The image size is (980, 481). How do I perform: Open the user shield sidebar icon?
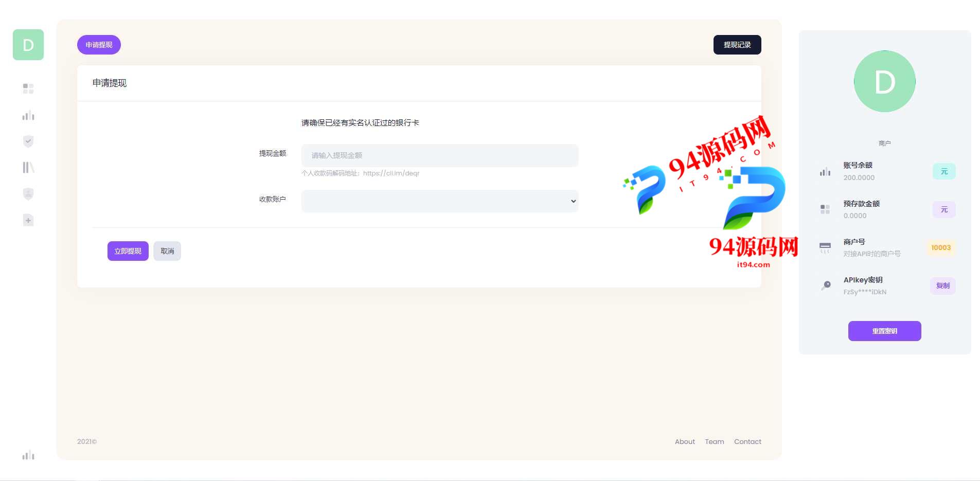coord(28,194)
